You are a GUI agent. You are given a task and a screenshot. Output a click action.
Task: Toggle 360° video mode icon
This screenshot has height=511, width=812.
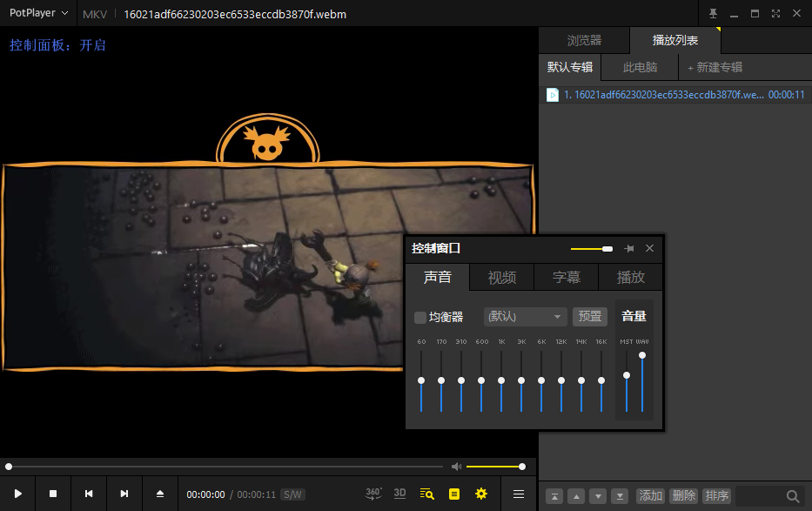click(x=373, y=494)
